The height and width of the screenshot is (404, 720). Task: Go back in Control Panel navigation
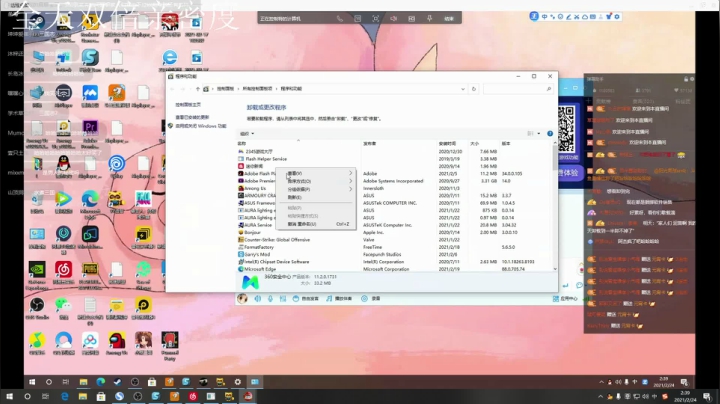tap(172, 89)
